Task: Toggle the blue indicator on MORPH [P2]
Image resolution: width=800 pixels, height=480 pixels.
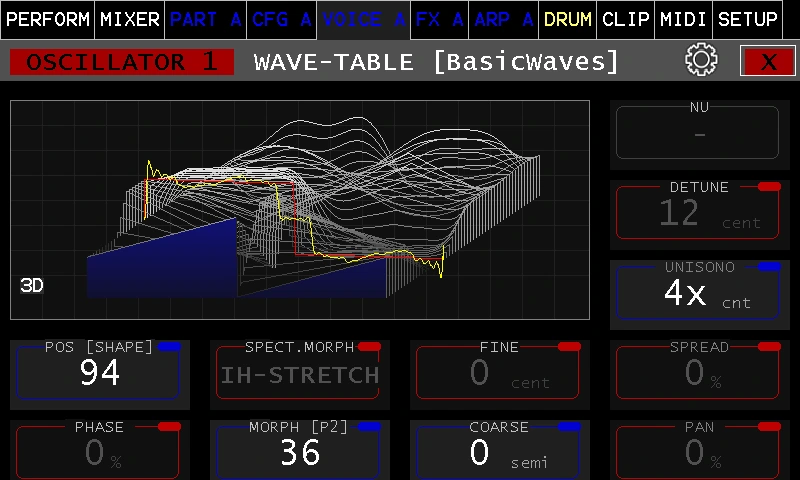Action: [x=369, y=426]
